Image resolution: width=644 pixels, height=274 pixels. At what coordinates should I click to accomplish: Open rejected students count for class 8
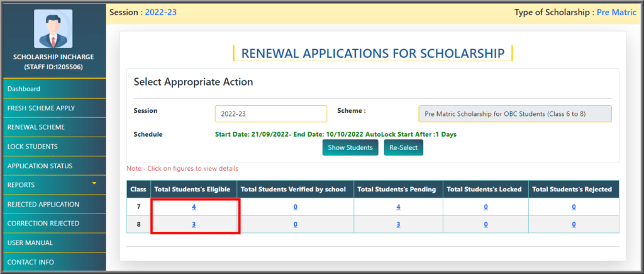tap(574, 224)
